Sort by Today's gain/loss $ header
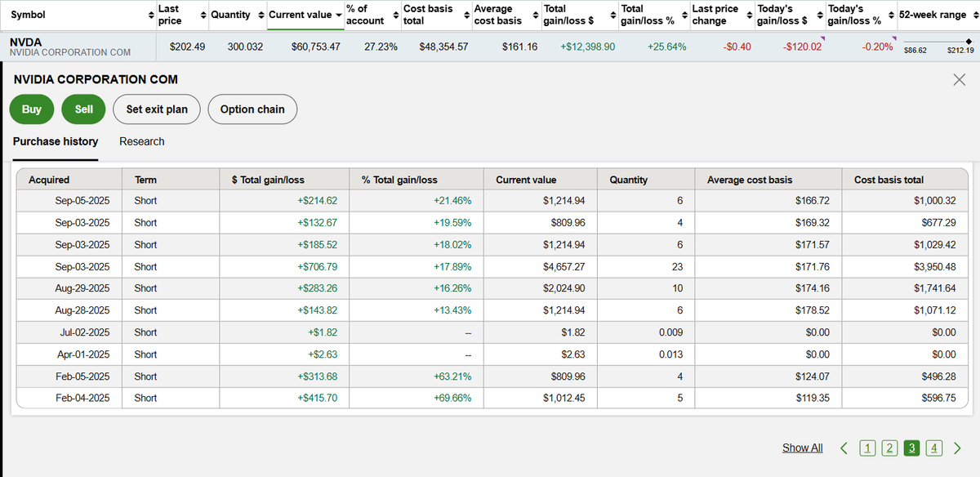980x477 pixels. click(x=784, y=15)
